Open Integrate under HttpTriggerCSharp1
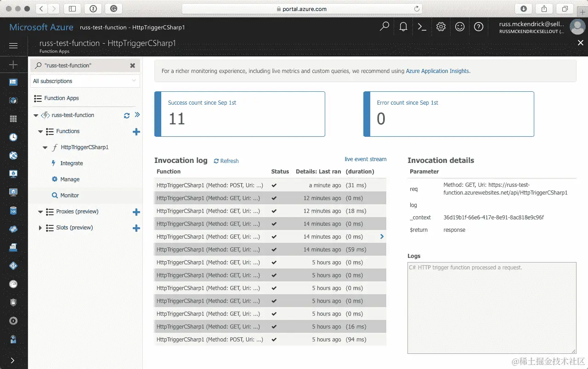588x369 pixels. pos(72,163)
